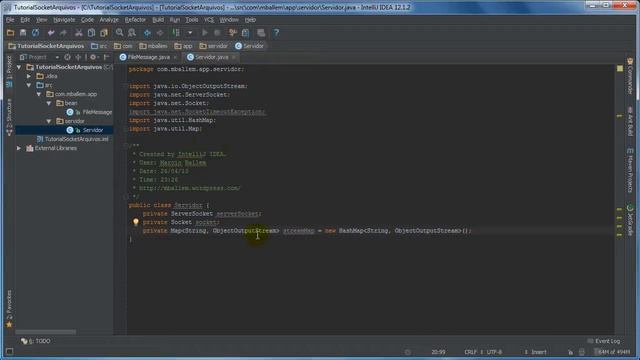Image resolution: width=640 pixels, height=360 pixels.
Task: Collapse the com.mballem.app package node
Action: click(x=39, y=94)
